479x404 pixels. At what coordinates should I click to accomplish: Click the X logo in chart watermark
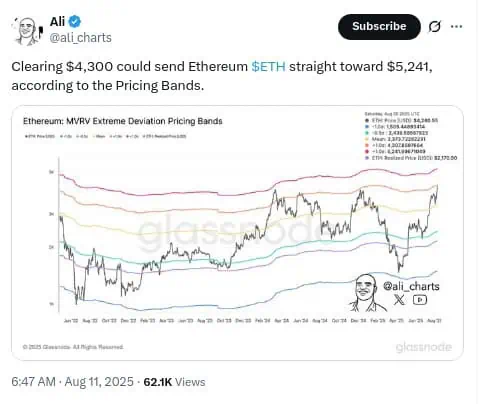pyautogui.click(x=399, y=300)
